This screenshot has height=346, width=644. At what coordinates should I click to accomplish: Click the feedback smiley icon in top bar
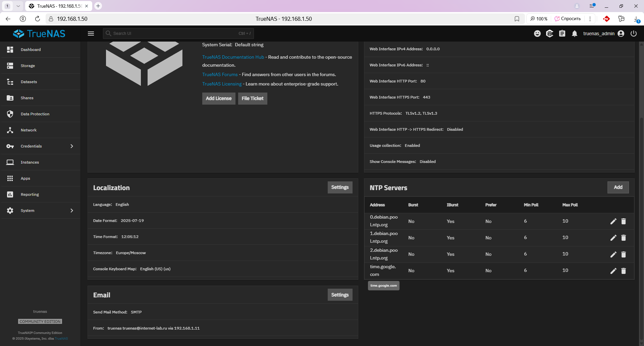pyautogui.click(x=537, y=34)
